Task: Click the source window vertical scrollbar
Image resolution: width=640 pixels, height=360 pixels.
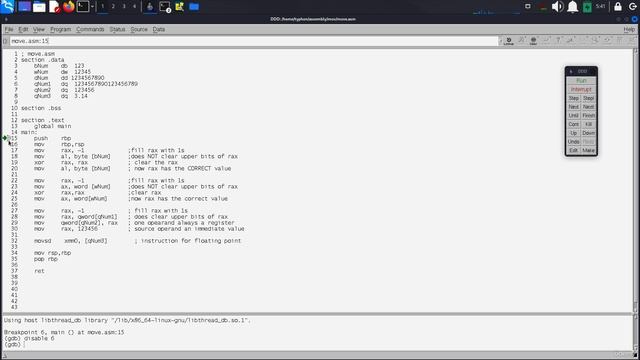Action: coord(636,180)
